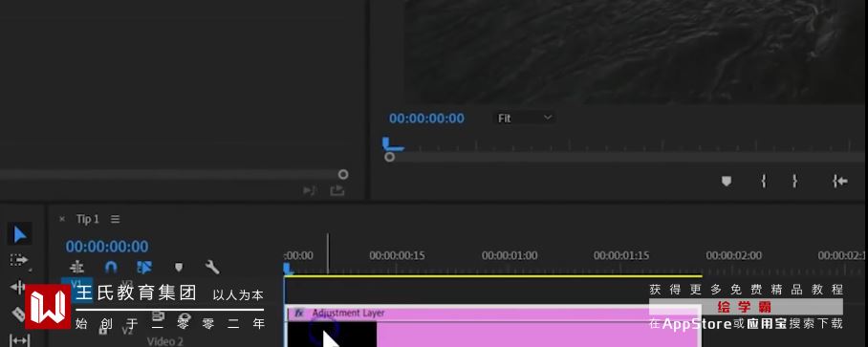Click timeline ruler at 00:00:02:00

(733, 255)
